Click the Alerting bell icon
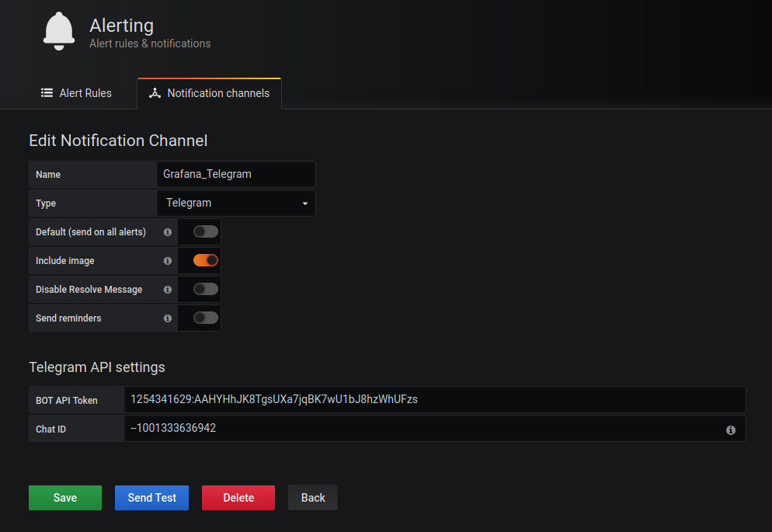Image resolution: width=772 pixels, height=532 pixels. 59,31
